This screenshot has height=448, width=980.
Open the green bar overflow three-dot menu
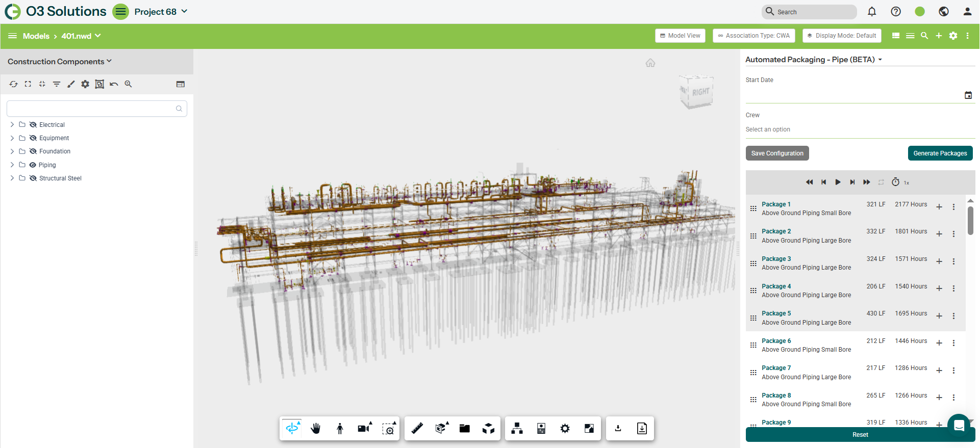click(968, 36)
